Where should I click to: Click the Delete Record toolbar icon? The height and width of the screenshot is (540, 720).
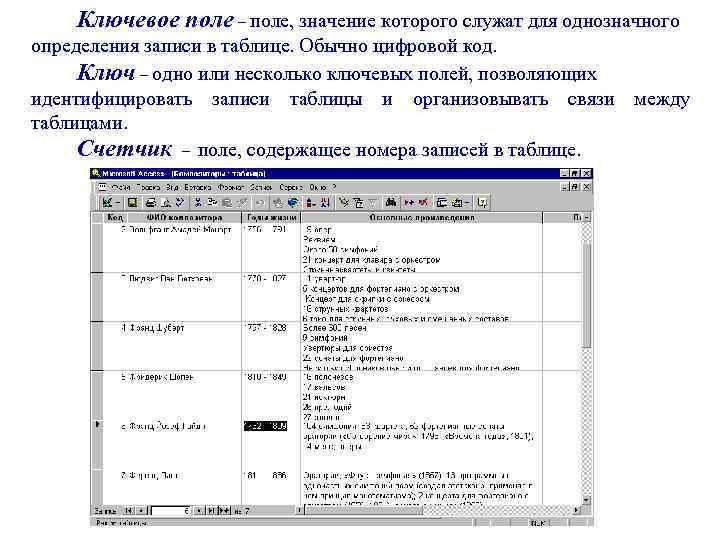coord(423,202)
